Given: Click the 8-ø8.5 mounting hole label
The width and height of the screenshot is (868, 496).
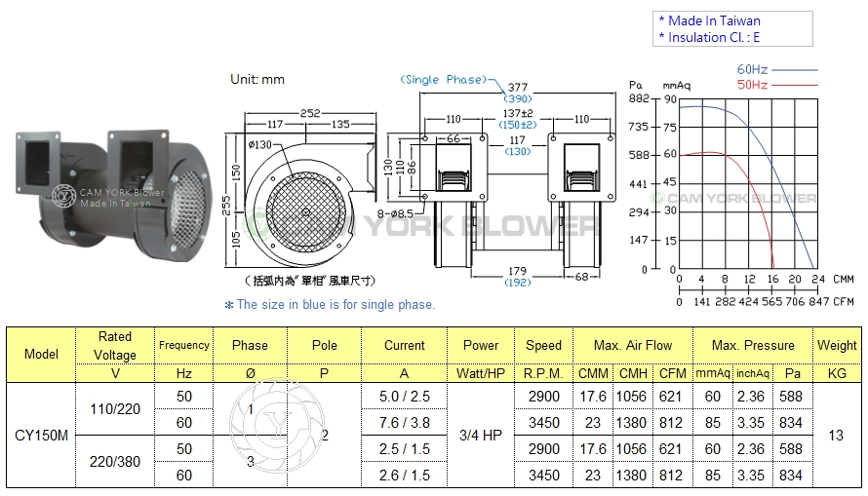Looking at the screenshot, I should coord(395,212).
